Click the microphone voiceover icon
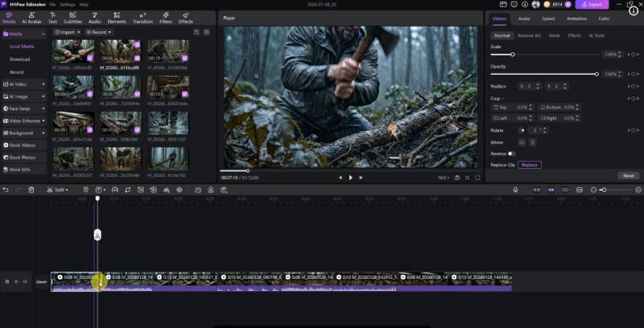The width and height of the screenshot is (644, 328). 515,190
